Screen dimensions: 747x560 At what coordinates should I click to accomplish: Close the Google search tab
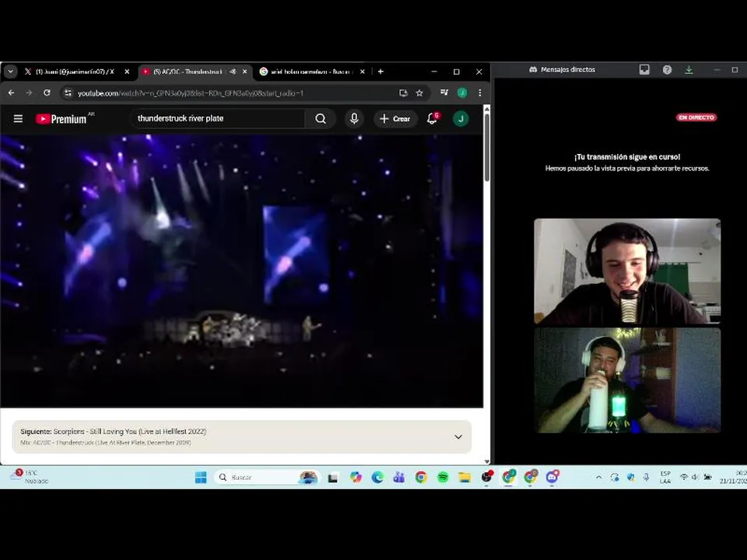point(363,72)
